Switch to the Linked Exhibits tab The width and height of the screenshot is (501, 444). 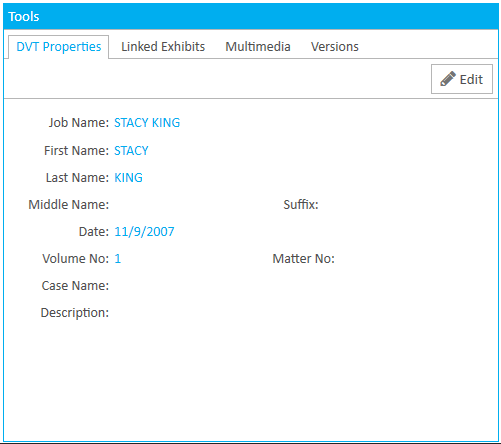(163, 47)
